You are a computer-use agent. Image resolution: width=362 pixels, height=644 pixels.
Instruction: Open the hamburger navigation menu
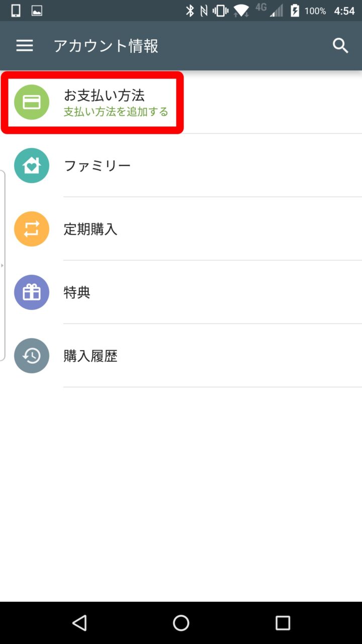tap(25, 46)
